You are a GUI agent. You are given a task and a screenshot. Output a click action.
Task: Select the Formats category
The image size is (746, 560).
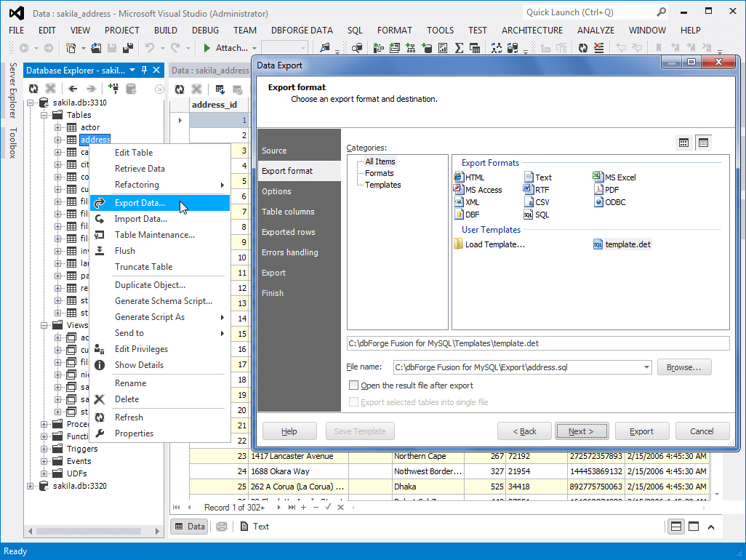380,173
